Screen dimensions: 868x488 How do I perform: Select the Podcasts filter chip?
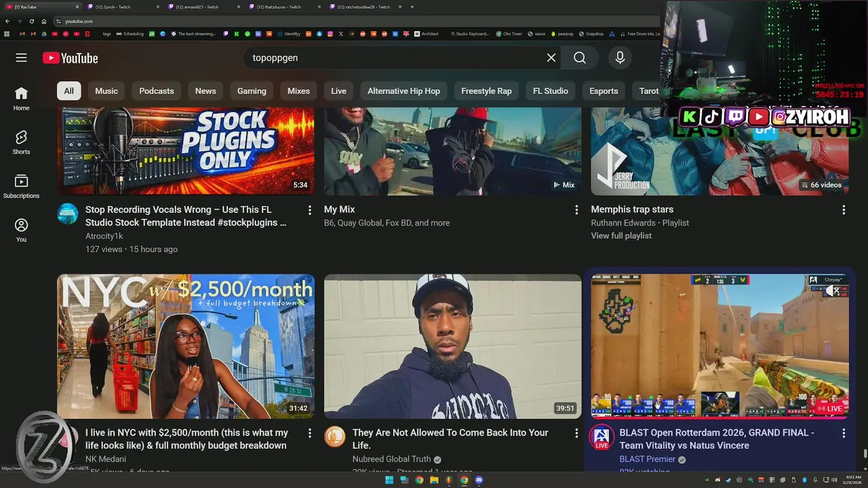157,91
